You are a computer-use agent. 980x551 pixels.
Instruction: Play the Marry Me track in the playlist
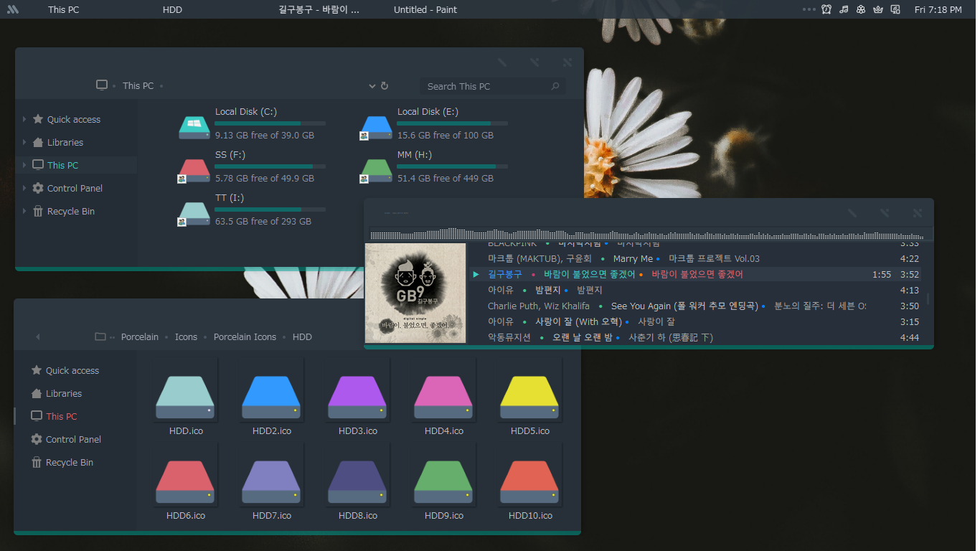point(632,258)
